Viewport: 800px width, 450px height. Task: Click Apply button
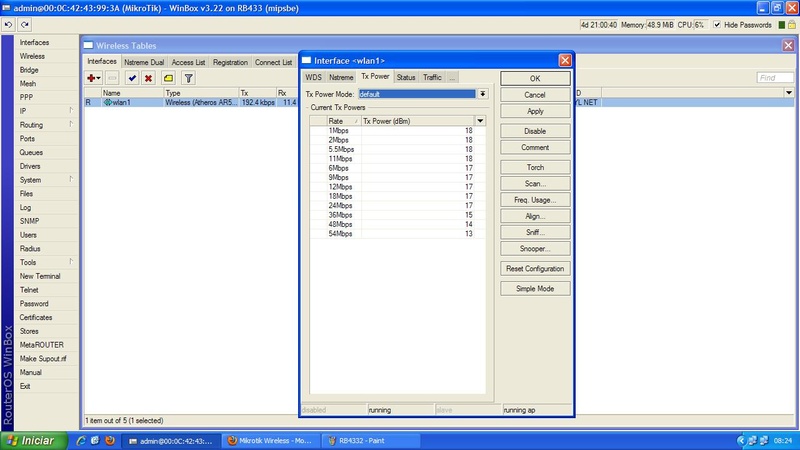tap(535, 111)
